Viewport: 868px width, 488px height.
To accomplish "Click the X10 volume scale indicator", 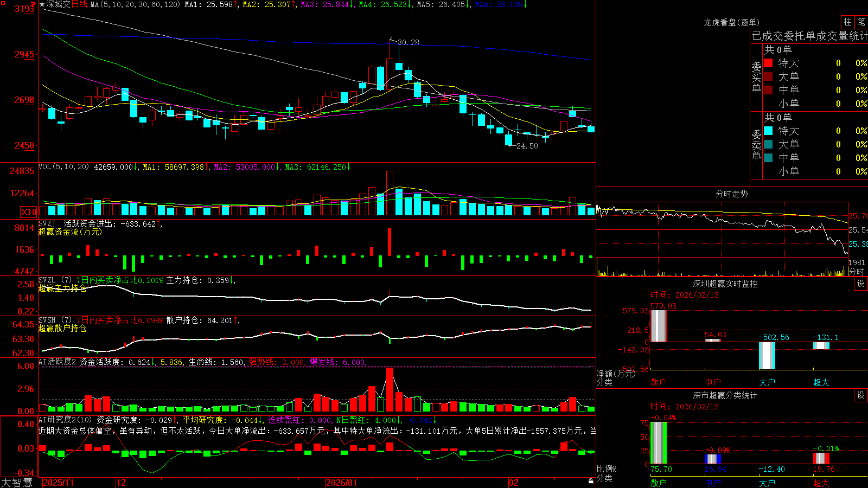I will (x=29, y=212).
